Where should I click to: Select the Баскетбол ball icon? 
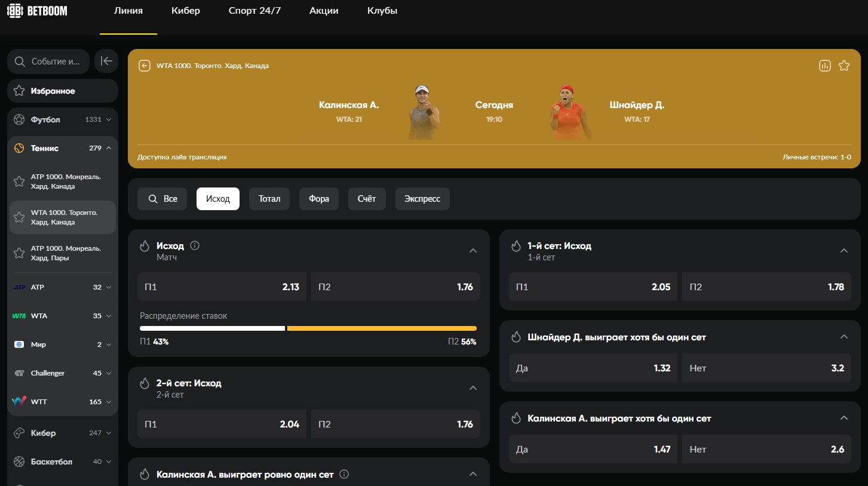point(19,462)
